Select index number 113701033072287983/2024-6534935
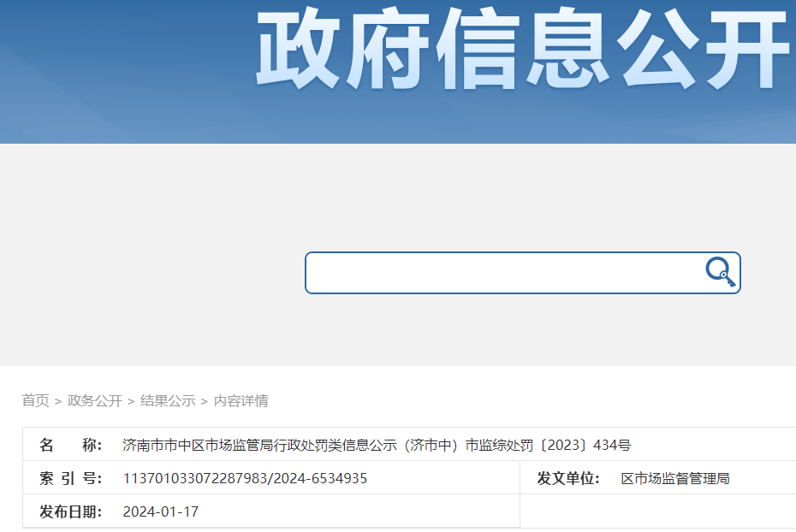 click(x=245, y=478)
